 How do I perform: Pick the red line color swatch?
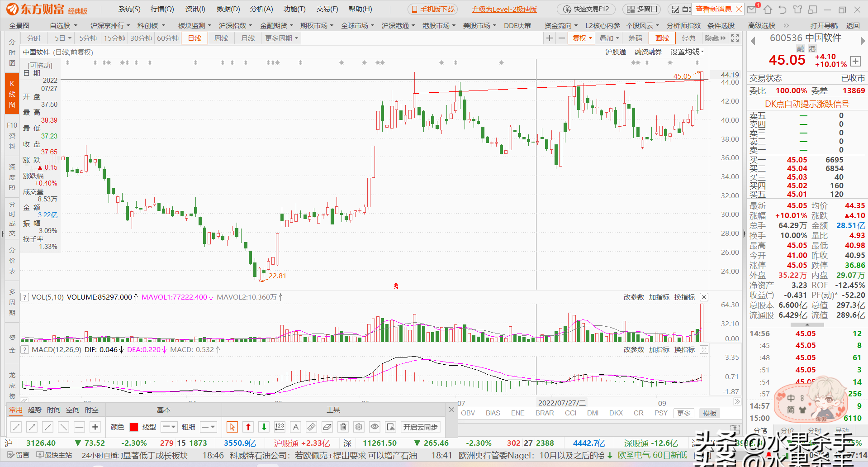[134, 427]
